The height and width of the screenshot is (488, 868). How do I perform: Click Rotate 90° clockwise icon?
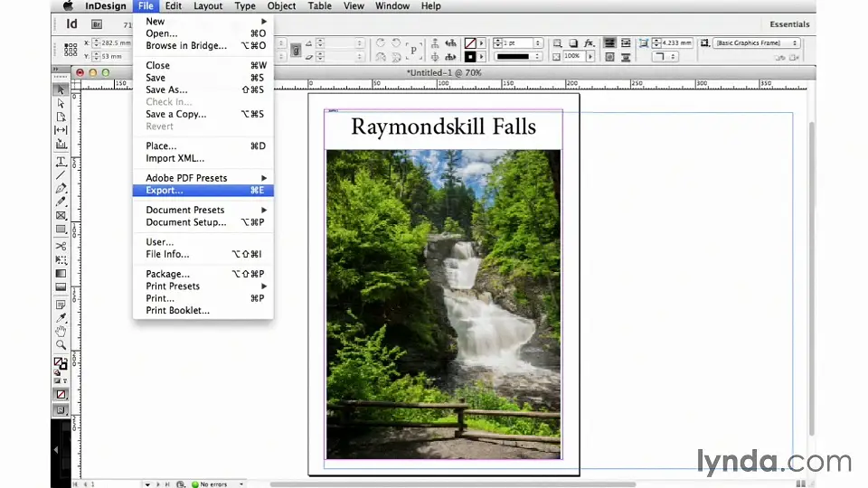[381, 43]
